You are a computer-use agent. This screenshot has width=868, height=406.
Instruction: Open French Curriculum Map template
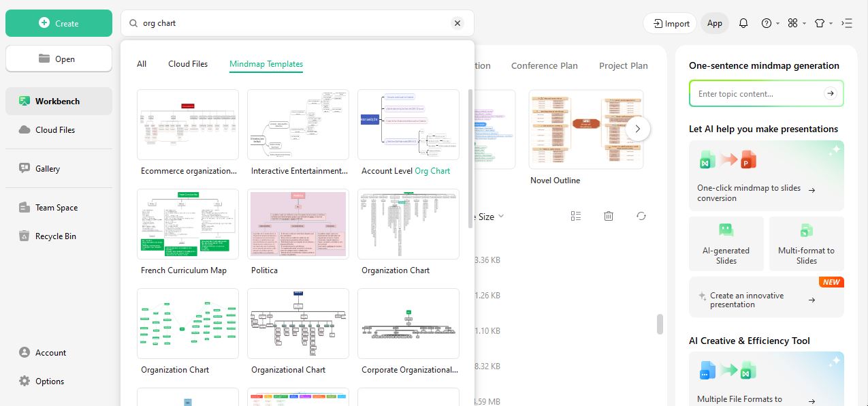click(188, 224)
